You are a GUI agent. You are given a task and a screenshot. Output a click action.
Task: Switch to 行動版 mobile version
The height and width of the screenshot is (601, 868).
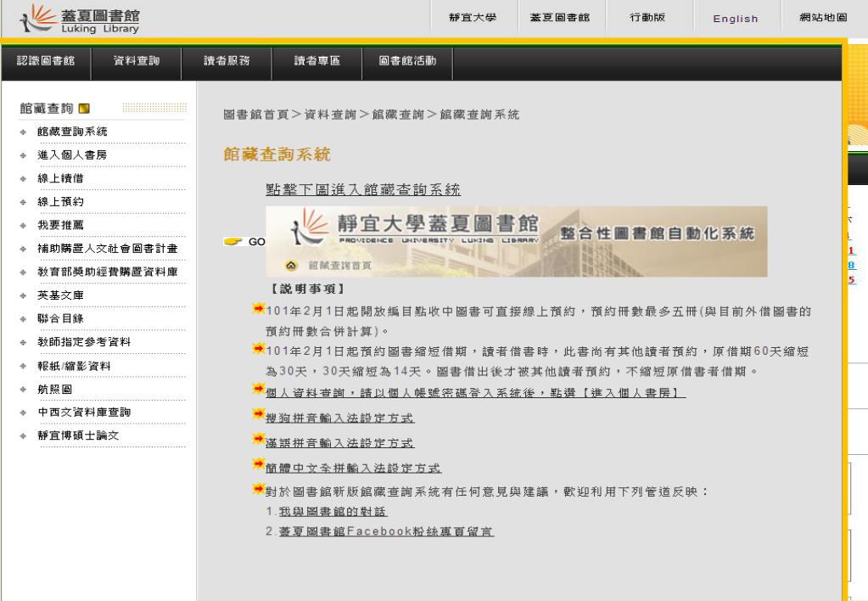647,18
